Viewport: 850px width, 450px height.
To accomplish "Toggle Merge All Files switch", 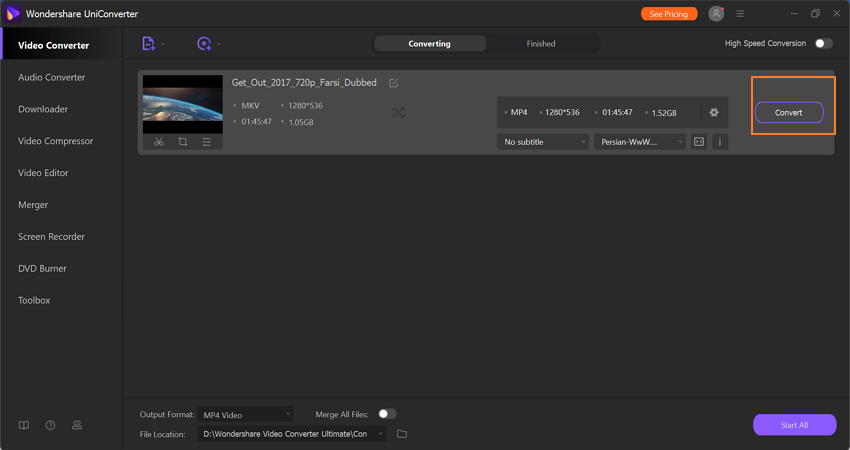I will coord(387,414).
